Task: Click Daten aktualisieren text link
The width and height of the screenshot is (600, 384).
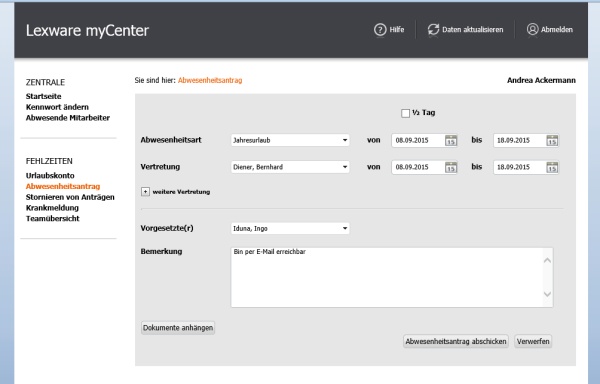Action: tap(473, 29)
